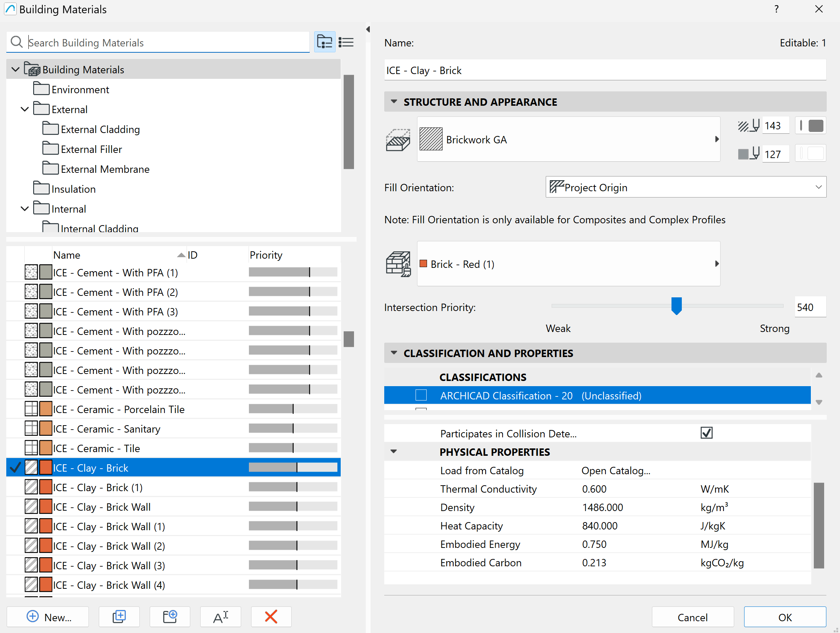This screenshot has width=840, height=633.
Task: Click the red delete X button
Action: click(x=271, y=617)
